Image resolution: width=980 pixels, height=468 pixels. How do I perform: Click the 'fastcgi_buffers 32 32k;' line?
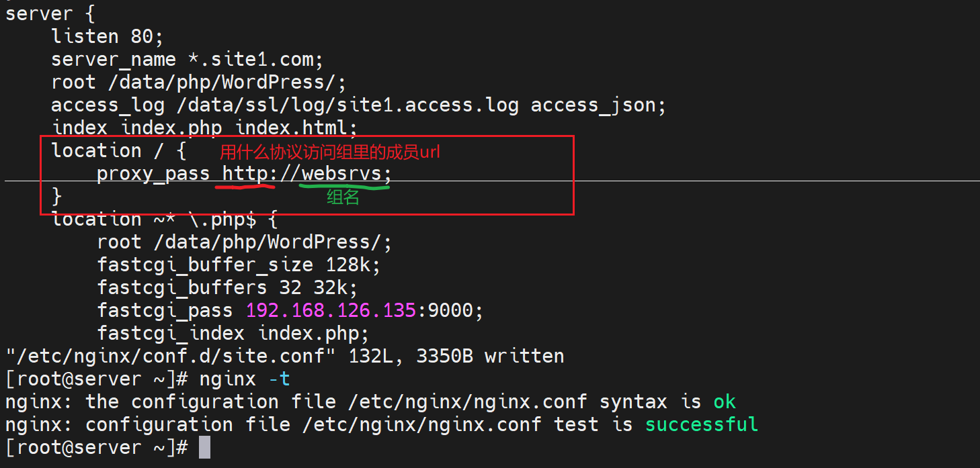point(227,287)
